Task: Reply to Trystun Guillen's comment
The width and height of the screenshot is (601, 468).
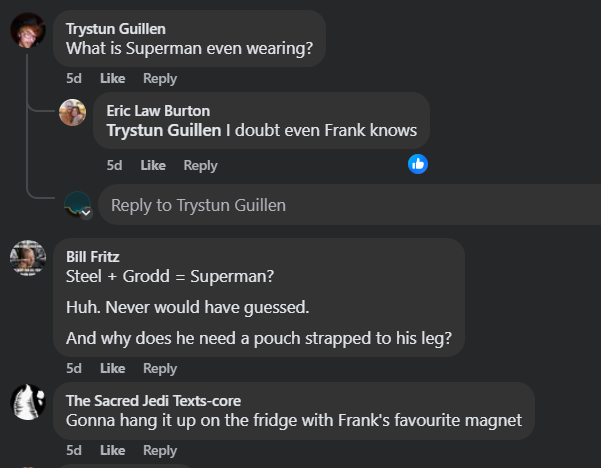Action: [159, 78]
